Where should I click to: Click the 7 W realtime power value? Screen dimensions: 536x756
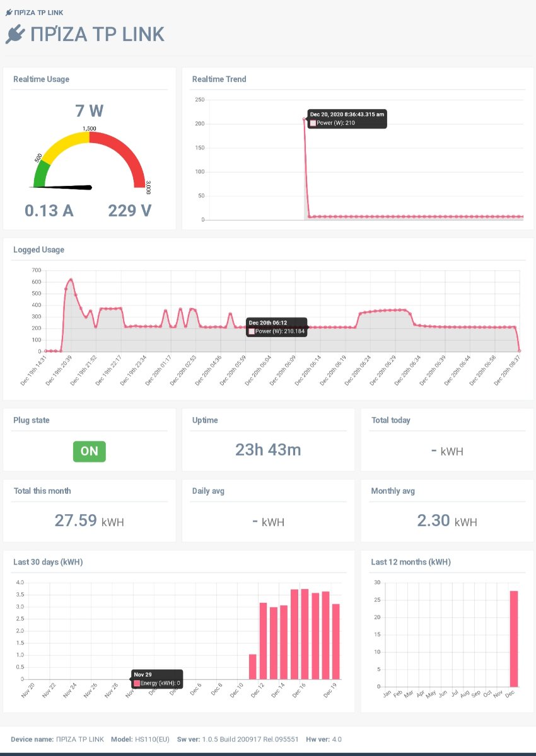[89, 111]
